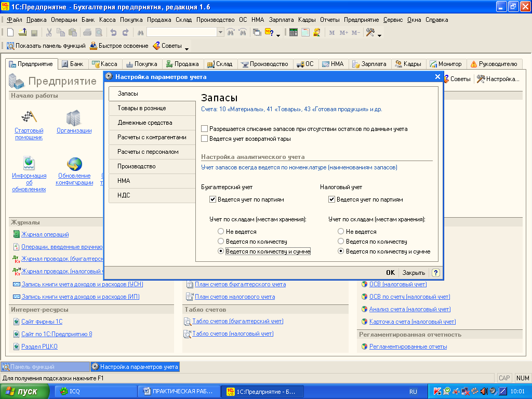Select Не ведется under Налоговый учет
The image size is (532, 399).
[341, 231]
